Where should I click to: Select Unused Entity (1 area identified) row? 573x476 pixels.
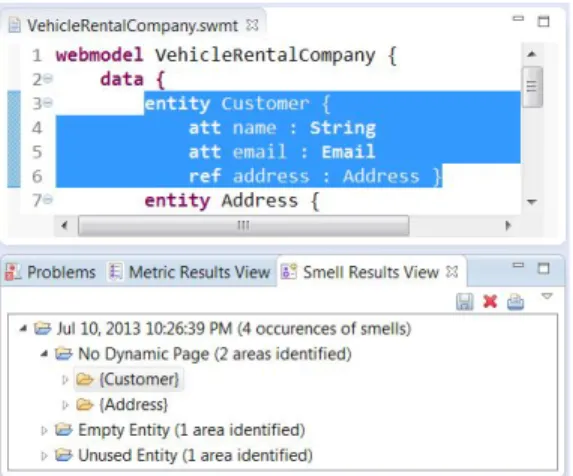pos(195,456)
